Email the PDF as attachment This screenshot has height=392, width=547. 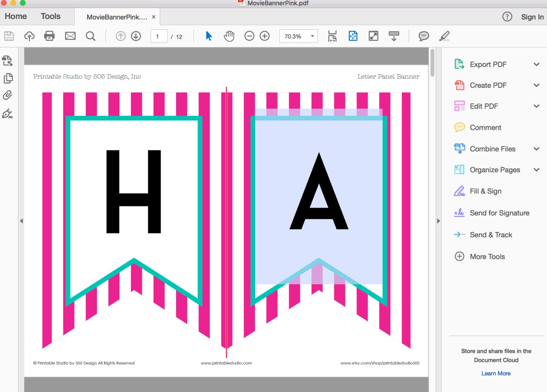pos(70,36)
